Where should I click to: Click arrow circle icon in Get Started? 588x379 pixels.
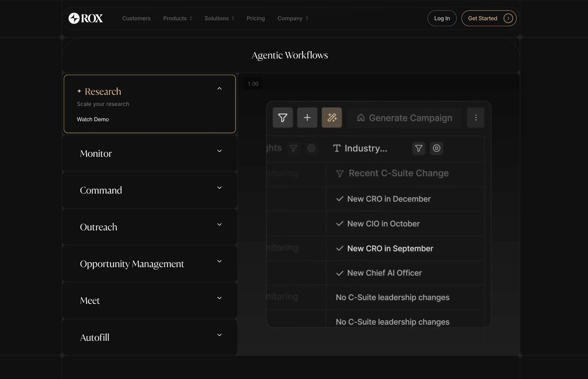point(508,18)
